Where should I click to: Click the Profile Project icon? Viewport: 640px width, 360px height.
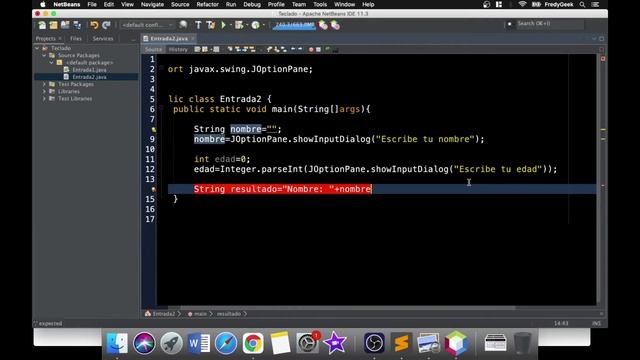[256, 25]
